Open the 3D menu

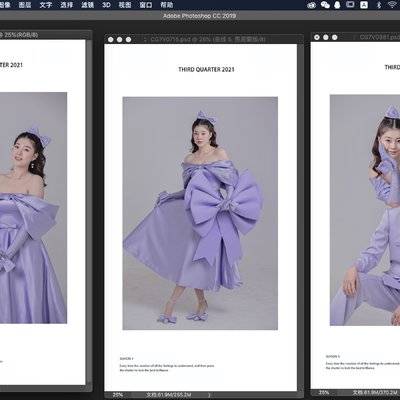[106, 5]
